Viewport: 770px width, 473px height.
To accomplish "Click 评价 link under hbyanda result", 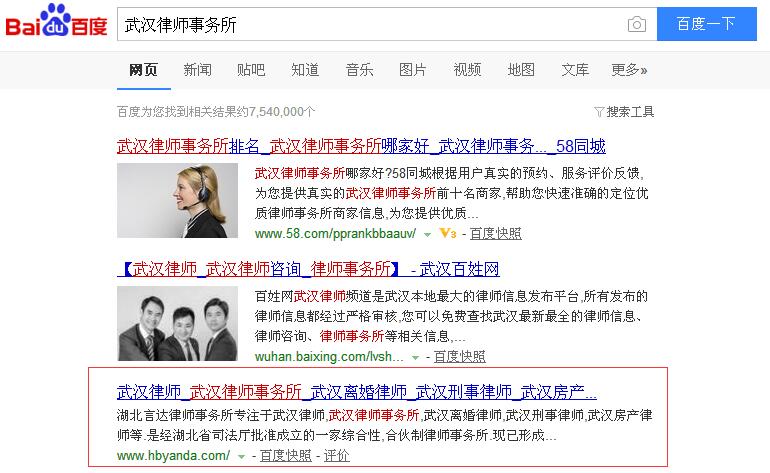I will (337, 456).
